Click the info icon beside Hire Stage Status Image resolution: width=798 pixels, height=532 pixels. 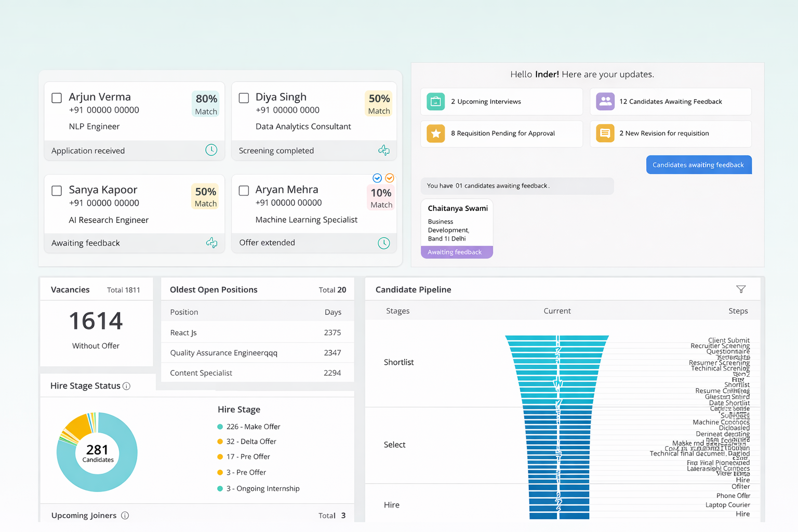pos(127,386)
